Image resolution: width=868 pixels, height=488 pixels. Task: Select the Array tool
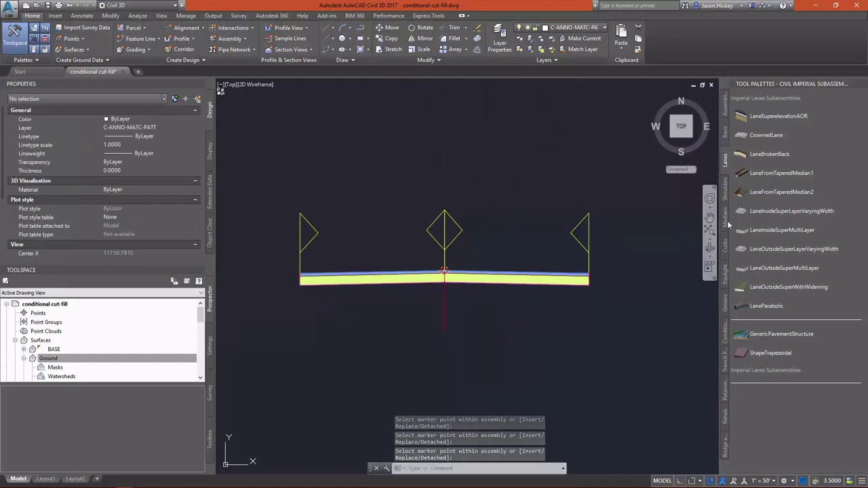pos(451,49)
